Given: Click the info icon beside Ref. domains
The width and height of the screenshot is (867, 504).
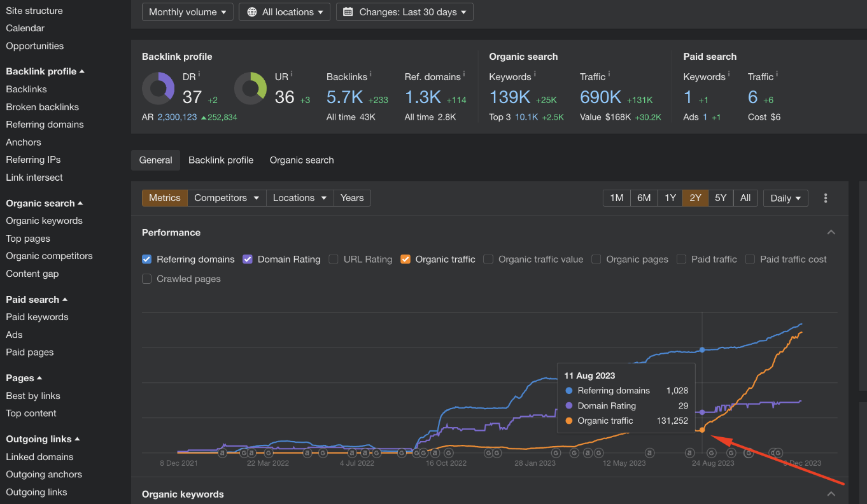Looking at the screenshot, I should tap(464, 74).
